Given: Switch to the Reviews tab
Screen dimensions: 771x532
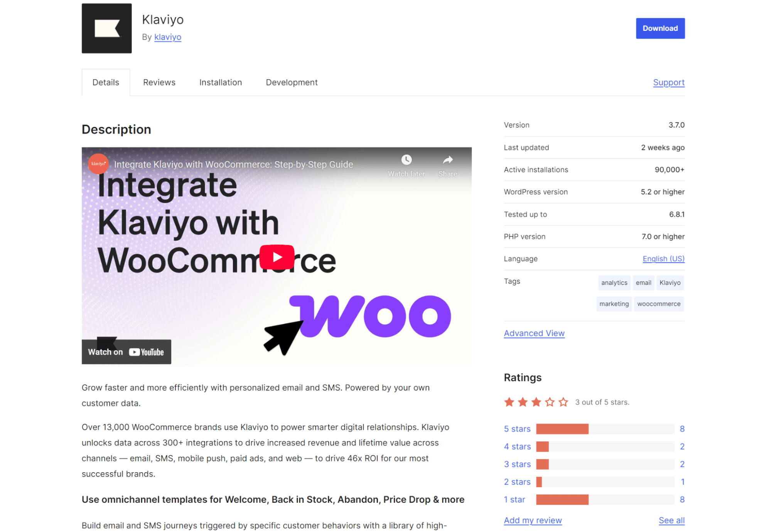Looking at the screenshot, I should point(159,82).
